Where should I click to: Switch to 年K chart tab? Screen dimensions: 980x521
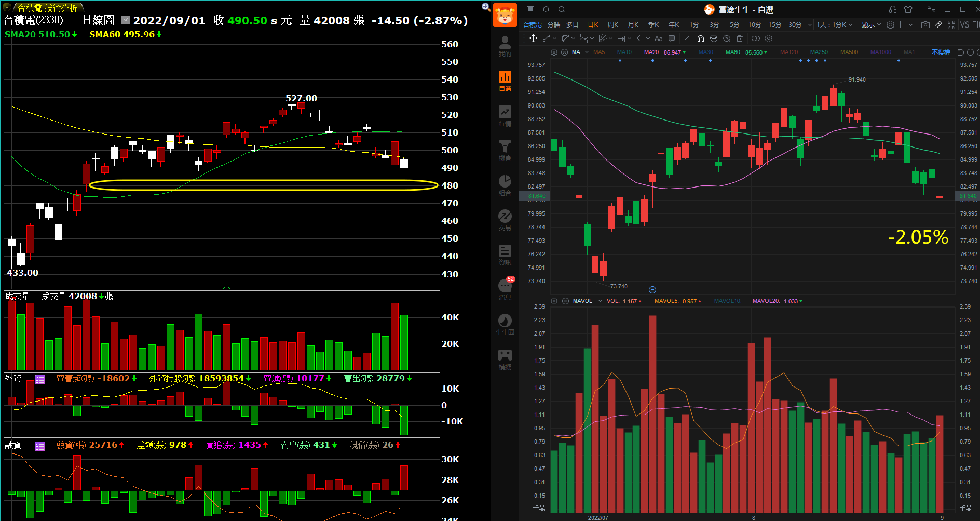pyautogui.click(x=674, y=24)
